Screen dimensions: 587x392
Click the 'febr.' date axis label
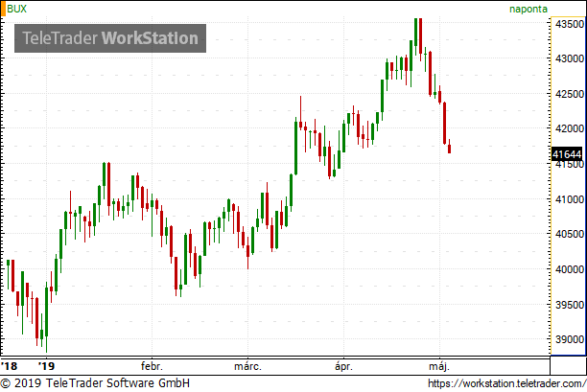(x=152, y=366)
